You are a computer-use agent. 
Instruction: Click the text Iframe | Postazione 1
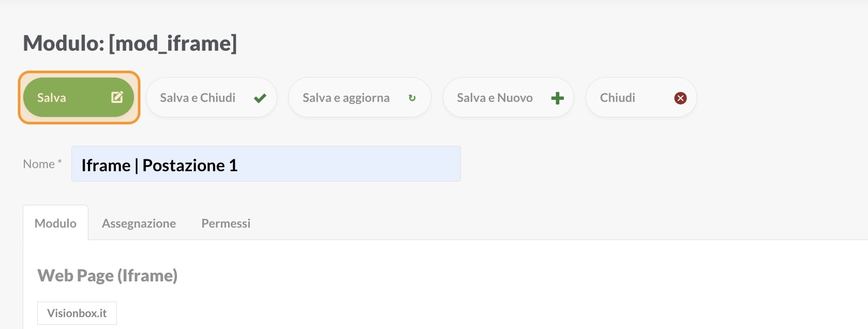click(159, 166)
